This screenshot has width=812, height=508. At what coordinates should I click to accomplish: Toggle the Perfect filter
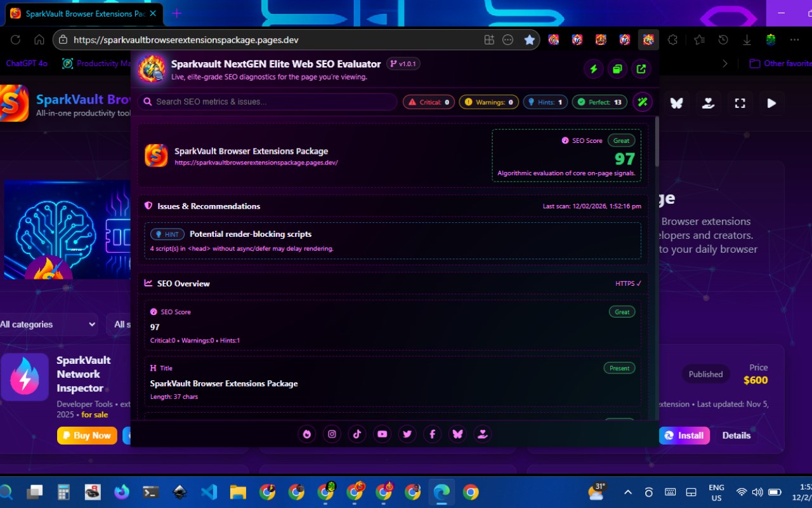coord(599,102)
